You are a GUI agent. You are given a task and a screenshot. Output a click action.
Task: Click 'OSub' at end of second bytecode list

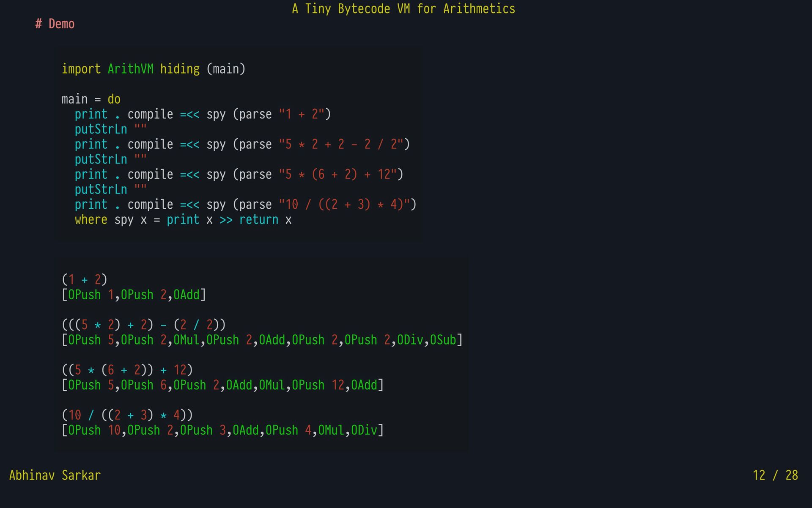tap(443, 340)
